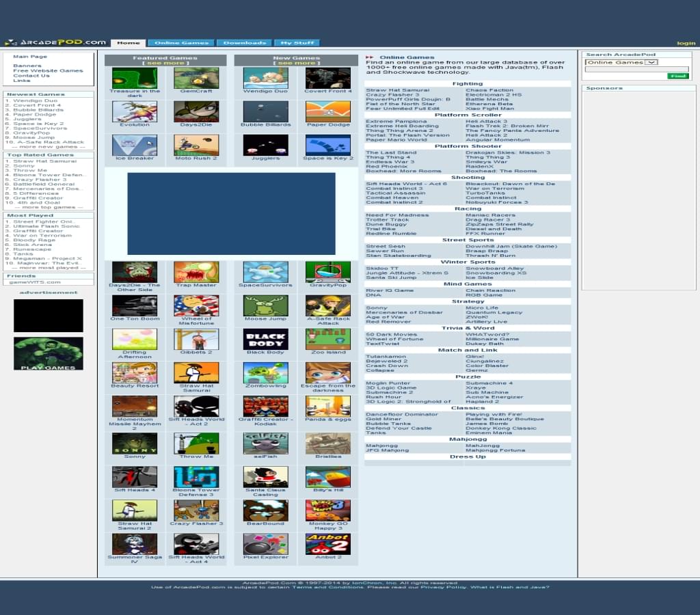Click the Paper Dodge game thumbnail

328,111
